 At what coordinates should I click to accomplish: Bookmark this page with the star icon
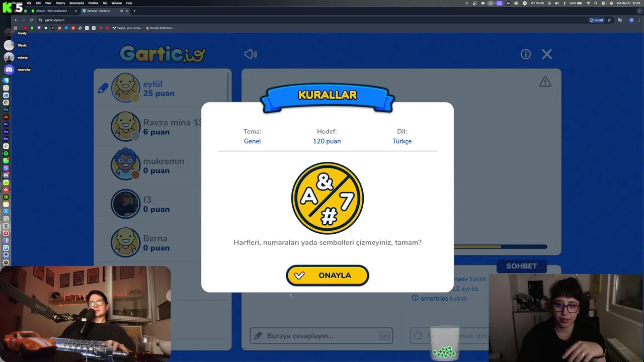(609, 20)
